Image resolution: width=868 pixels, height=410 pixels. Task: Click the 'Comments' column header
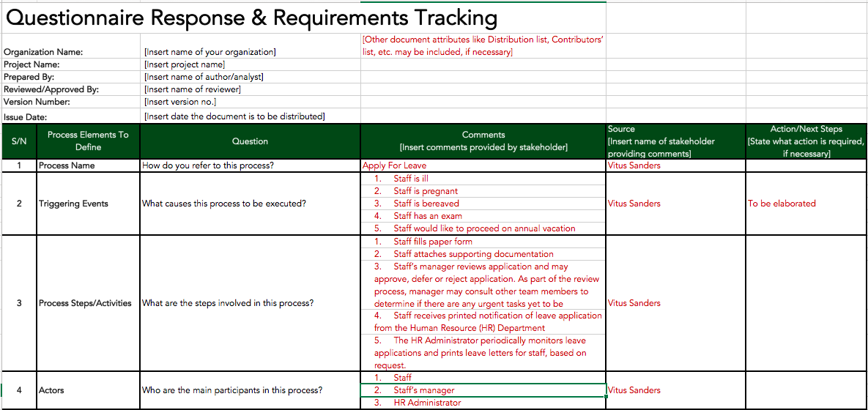pos(483,141)
